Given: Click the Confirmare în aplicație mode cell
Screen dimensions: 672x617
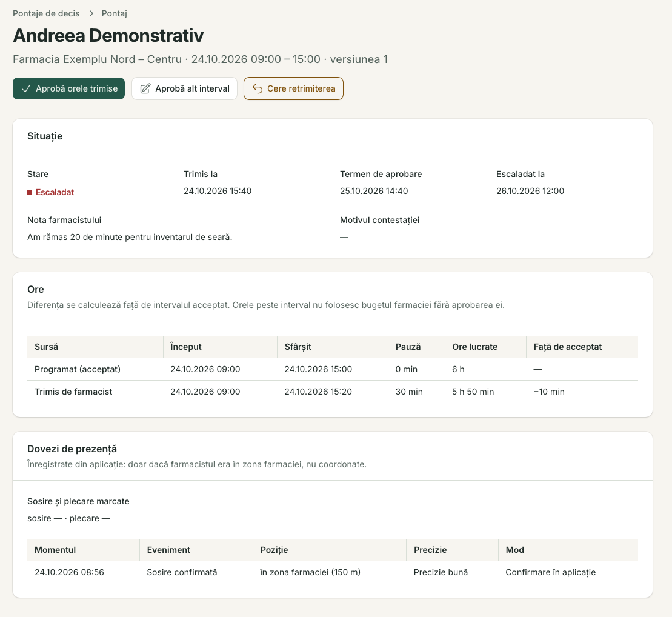Looking at the screenshot, I should pos(551,572).
